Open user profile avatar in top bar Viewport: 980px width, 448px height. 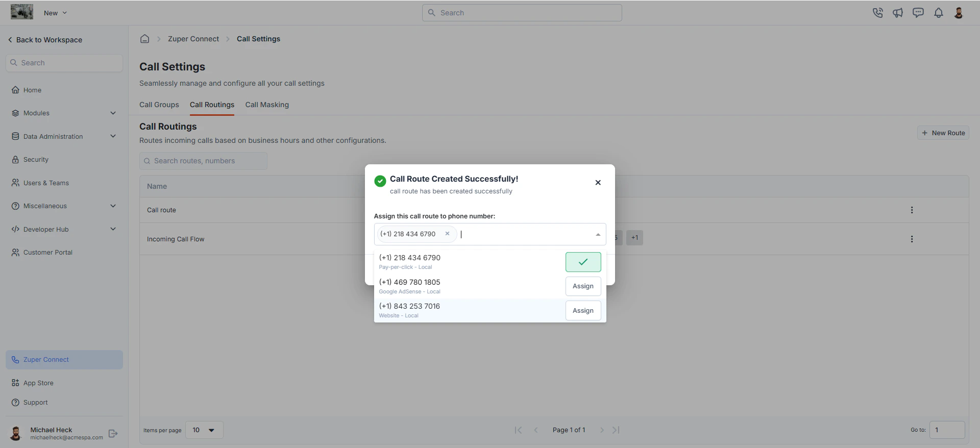(959, 13)
